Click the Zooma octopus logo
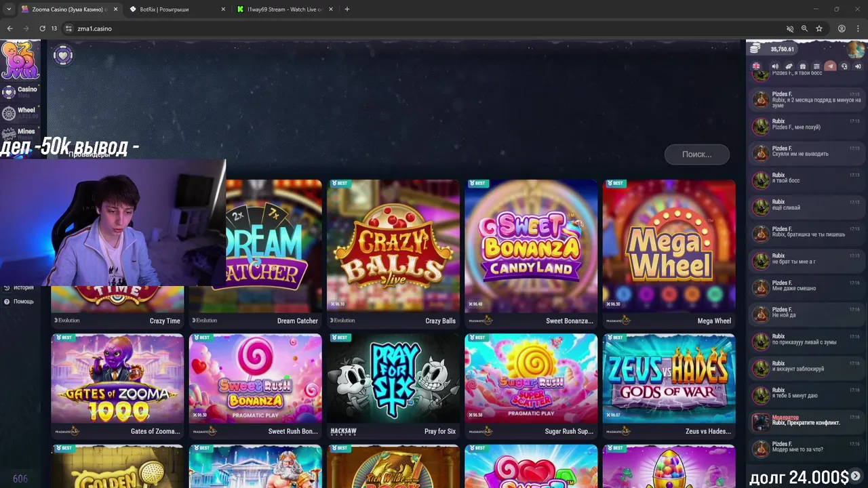The height and width of the screenshot is (488, 868). tap(20, 60)
